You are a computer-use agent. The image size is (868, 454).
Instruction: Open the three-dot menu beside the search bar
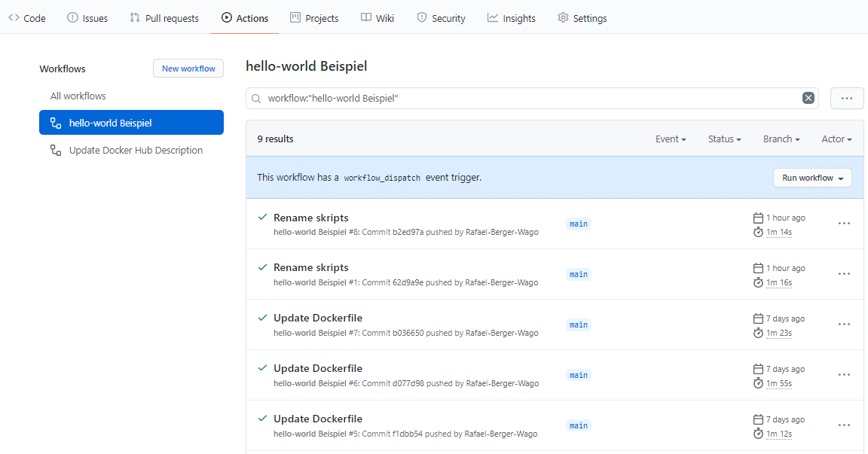(x=847, y=98)
